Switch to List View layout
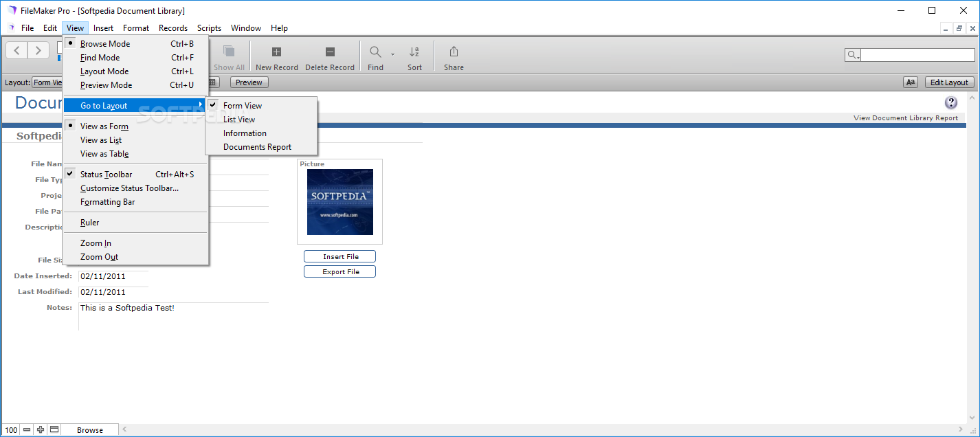 tap(261, 120)
